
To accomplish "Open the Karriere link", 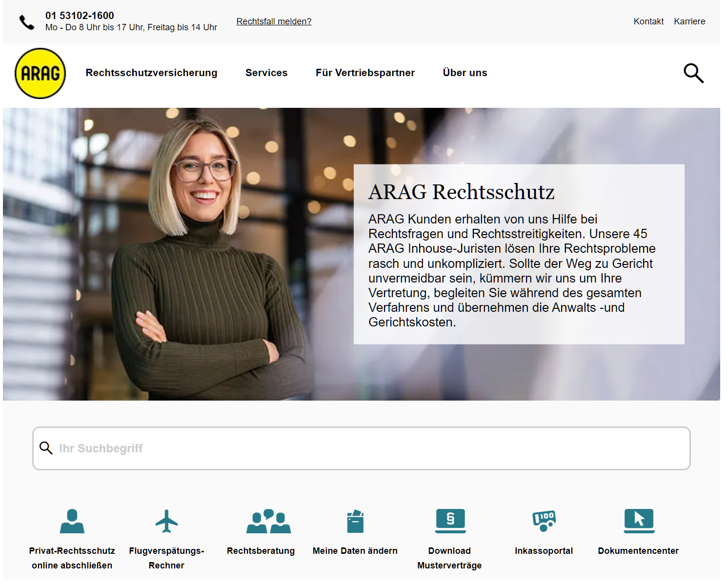I will pyautogui.click(x=689, y=21).
